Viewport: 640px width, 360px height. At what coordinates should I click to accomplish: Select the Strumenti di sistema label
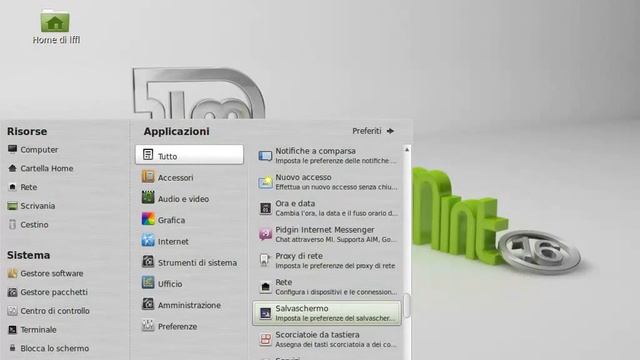pyautogui.click(x=197, y=262)
